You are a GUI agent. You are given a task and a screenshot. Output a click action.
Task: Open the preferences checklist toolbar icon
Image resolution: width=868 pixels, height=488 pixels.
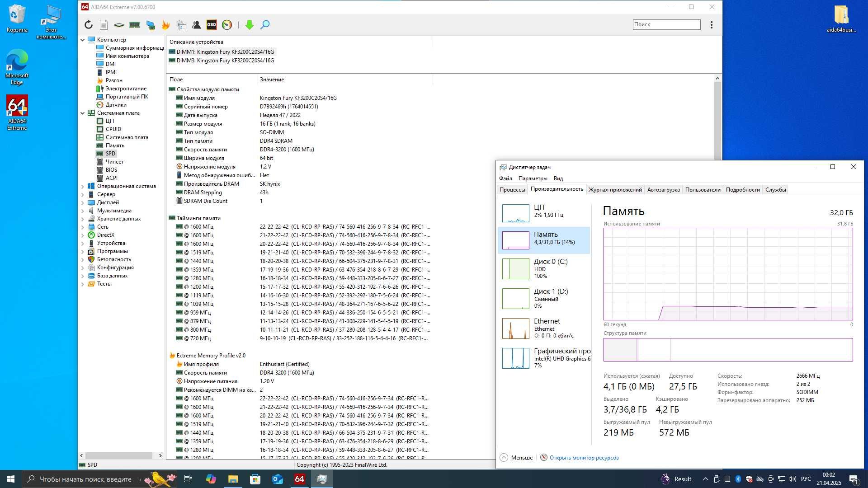point(181,25)
